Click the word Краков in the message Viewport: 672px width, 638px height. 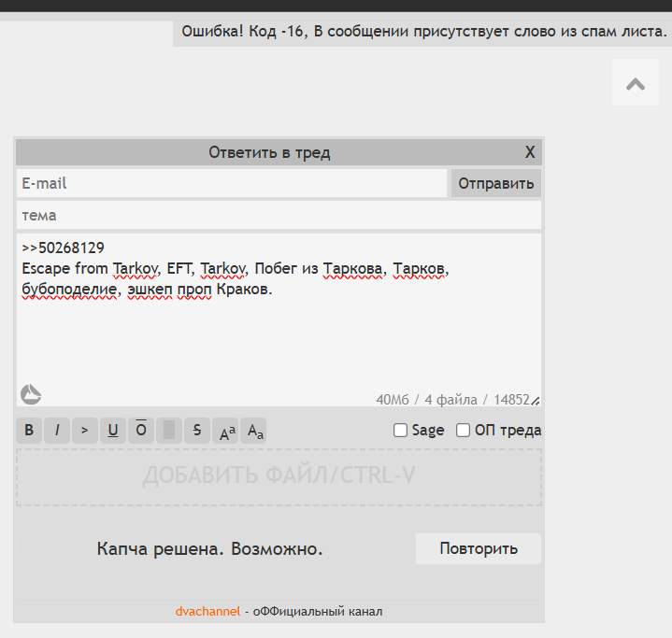244,290
